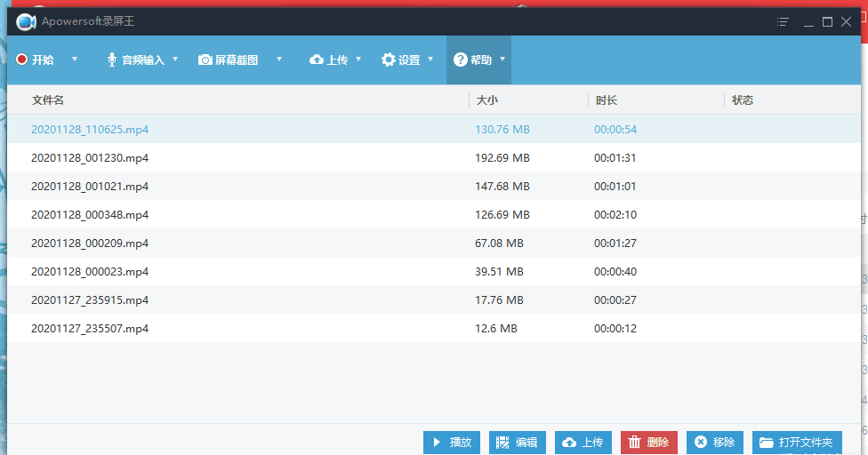Click the 移除 button label
This screenshot has height=455, width=868.
click(x=724, y=443)
